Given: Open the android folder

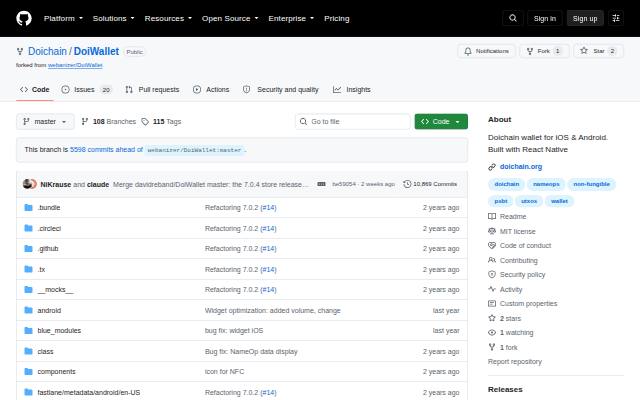Looking at the screenshot, I should coord(49,311).
